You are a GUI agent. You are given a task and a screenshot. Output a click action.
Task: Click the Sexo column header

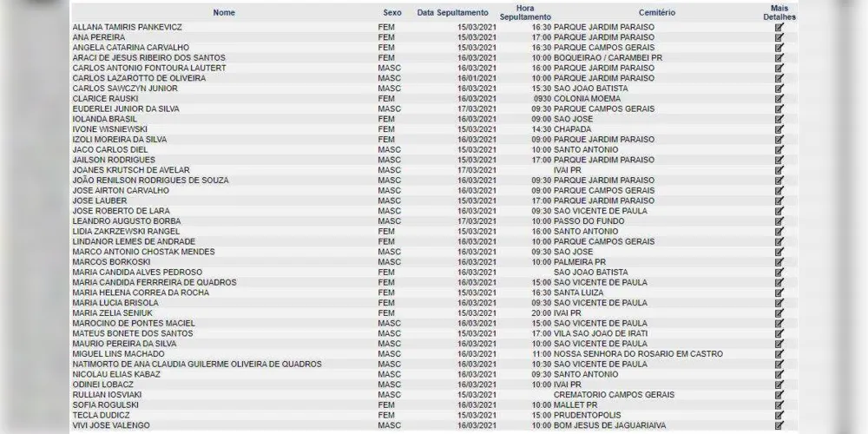[392, 13]
